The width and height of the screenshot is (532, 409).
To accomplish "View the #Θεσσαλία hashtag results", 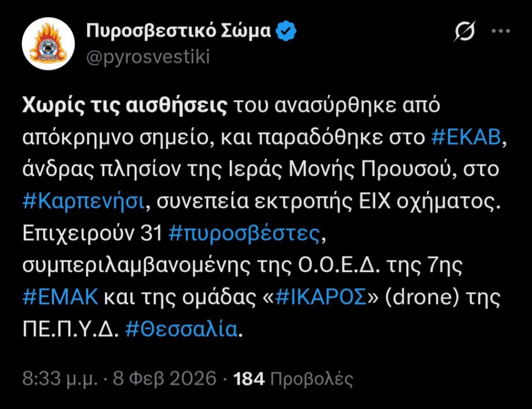I will pyautogui.click(x=182, y=329).
